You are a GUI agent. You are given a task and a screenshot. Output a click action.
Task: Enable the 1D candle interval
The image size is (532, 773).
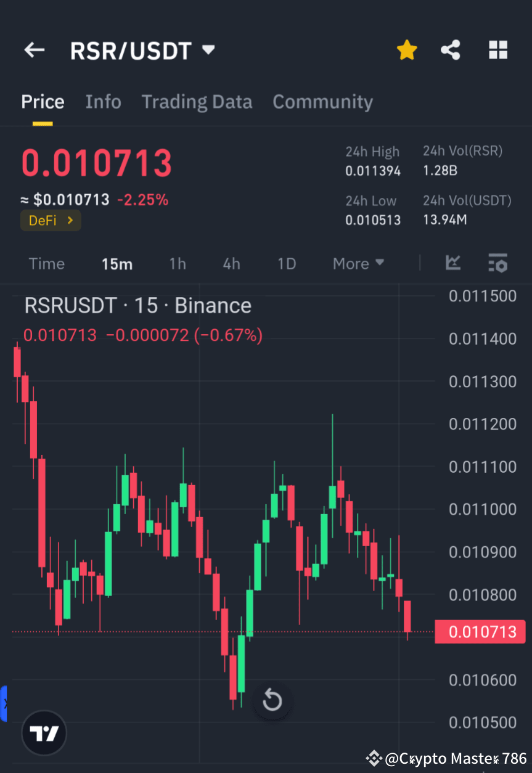[287, 263]
